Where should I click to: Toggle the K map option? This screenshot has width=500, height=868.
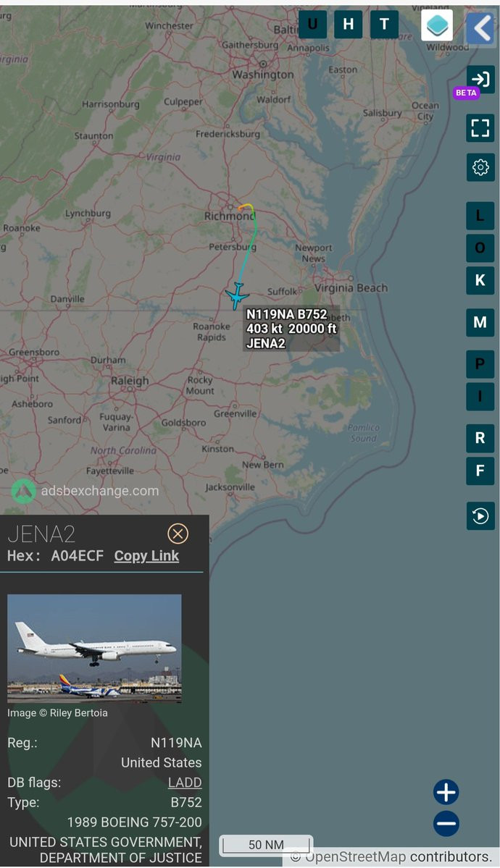coord(480,280)
